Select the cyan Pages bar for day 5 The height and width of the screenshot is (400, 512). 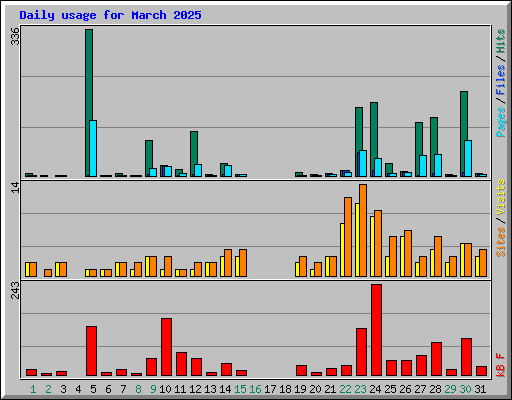click(93, 148)
